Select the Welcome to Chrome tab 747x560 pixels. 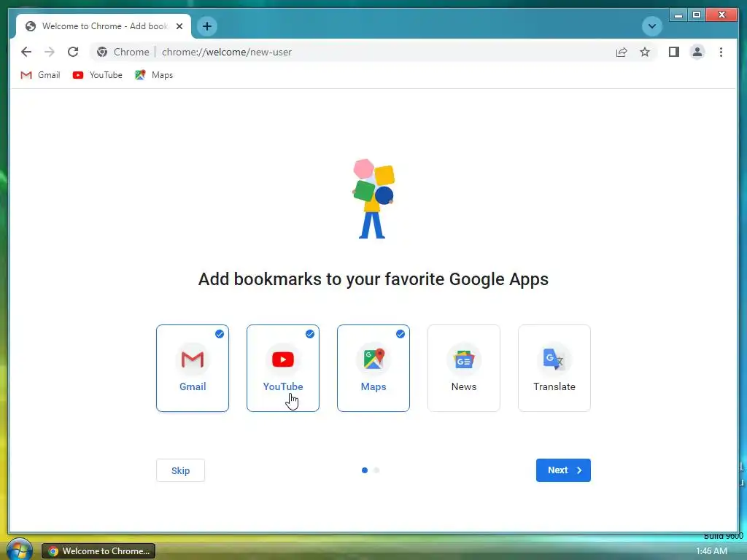pos(104,26)
